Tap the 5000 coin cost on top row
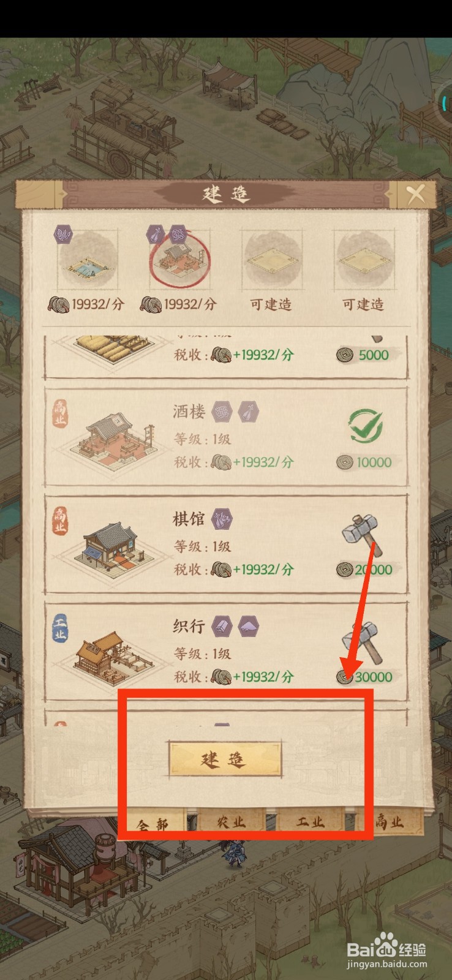Image resolution: width=452 pixels, height=980 pixels. (x=363, y=355)
